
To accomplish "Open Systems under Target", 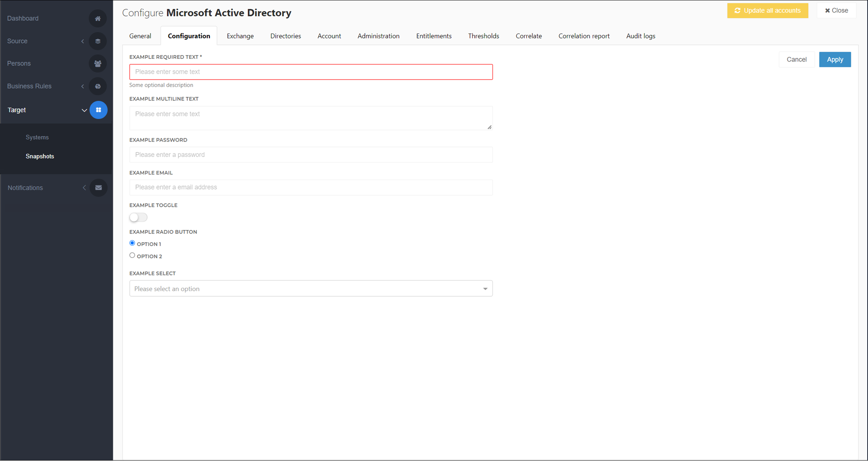I will click(37, 138).
